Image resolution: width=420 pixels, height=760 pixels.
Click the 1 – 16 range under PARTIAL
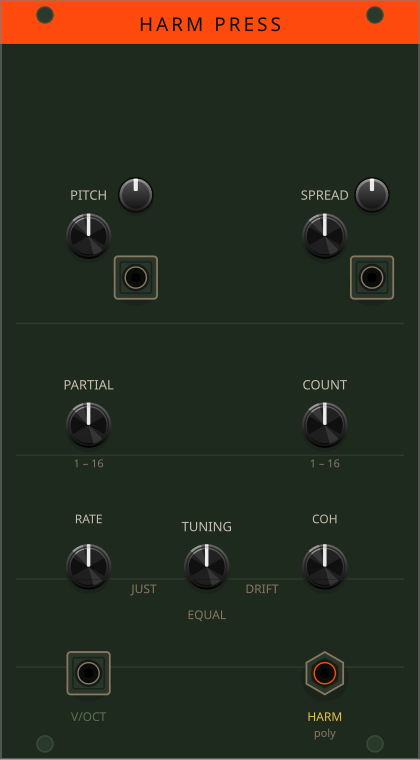89,463
